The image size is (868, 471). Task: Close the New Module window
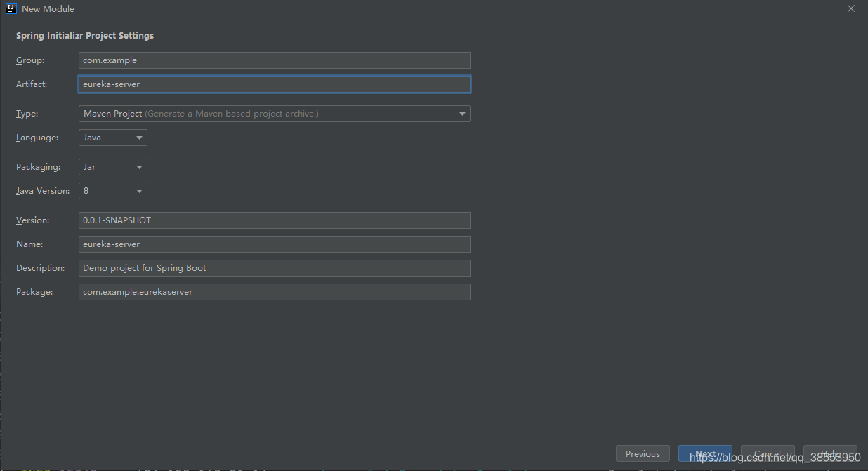(x=851, y=9)
